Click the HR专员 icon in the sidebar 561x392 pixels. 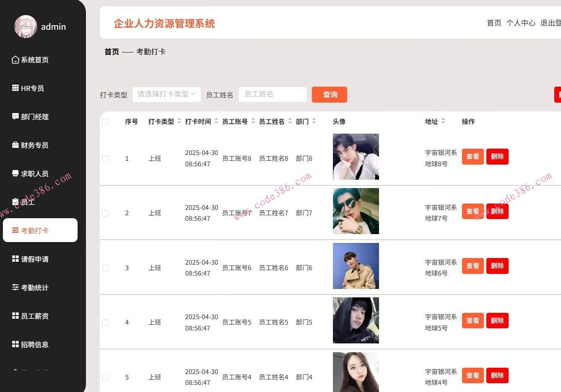(x=15, y=88)
